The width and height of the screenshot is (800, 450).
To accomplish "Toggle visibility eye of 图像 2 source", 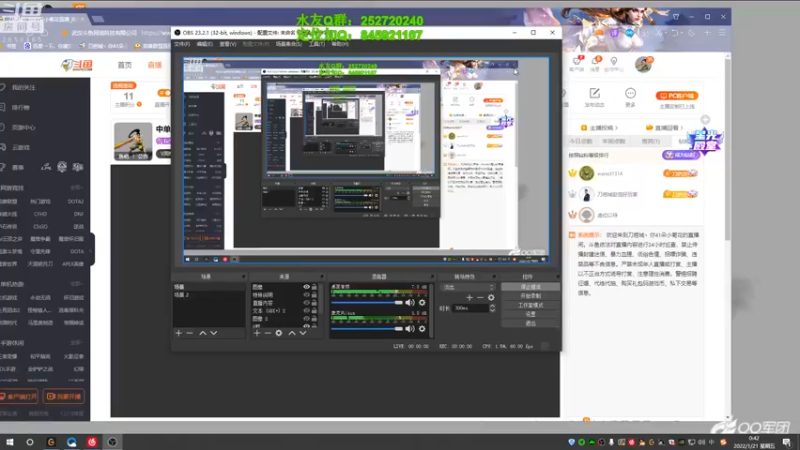I will coord(306,318).
